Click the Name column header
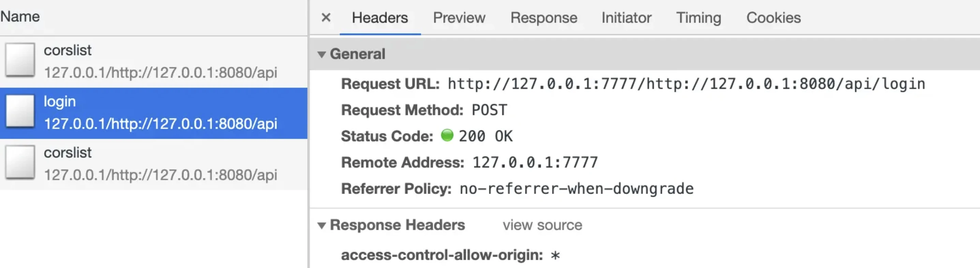Image resolution: width=980 pixels, height=268 pixels. (20, 16)
